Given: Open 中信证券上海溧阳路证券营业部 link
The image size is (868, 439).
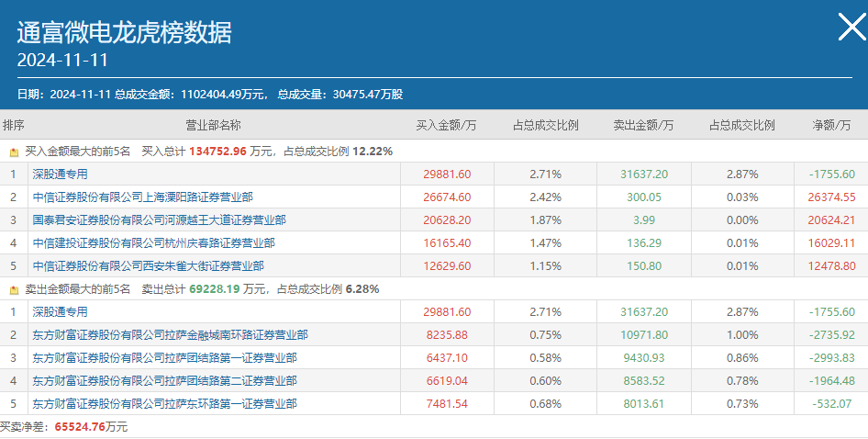Looking at the screenshot, I should tap(143, 197).
